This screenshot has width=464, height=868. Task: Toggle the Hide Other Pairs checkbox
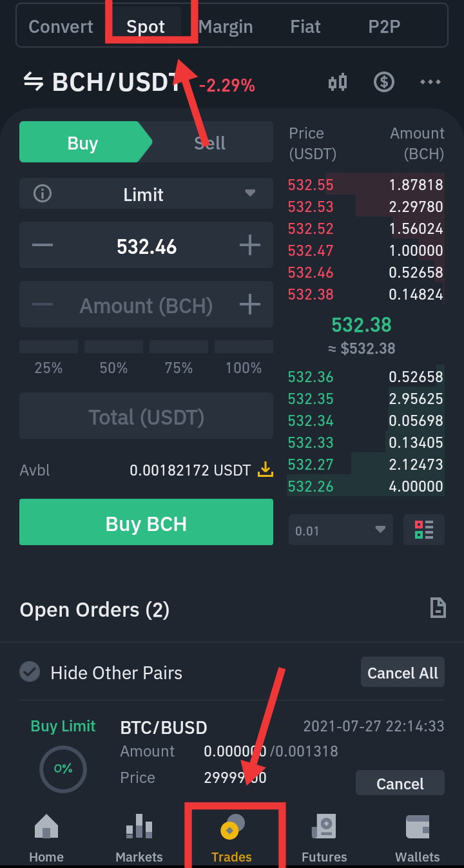tap(30, 673)
